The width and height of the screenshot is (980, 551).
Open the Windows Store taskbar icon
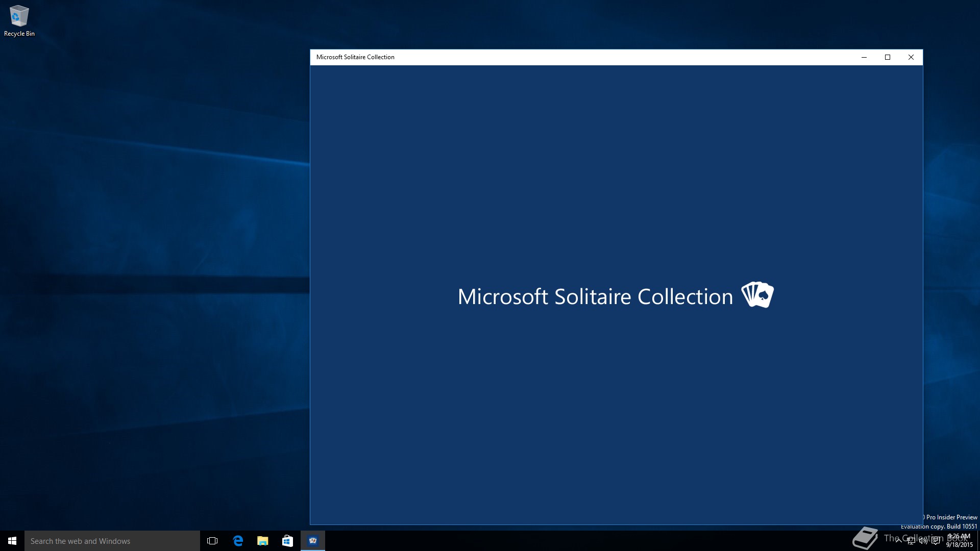[x=287, y=541]
